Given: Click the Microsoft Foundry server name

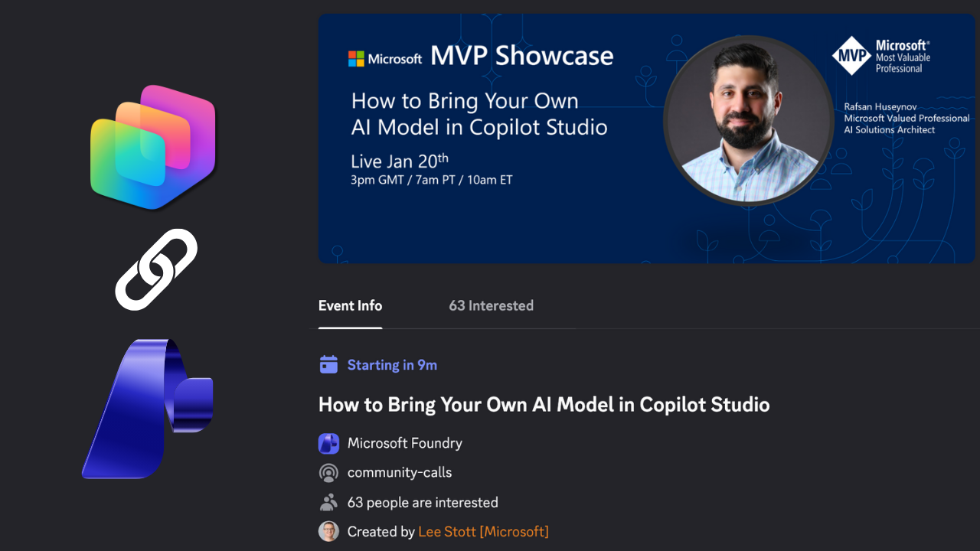Looking at the screenshot, I should pyautogui.click(x=405, y=443).
